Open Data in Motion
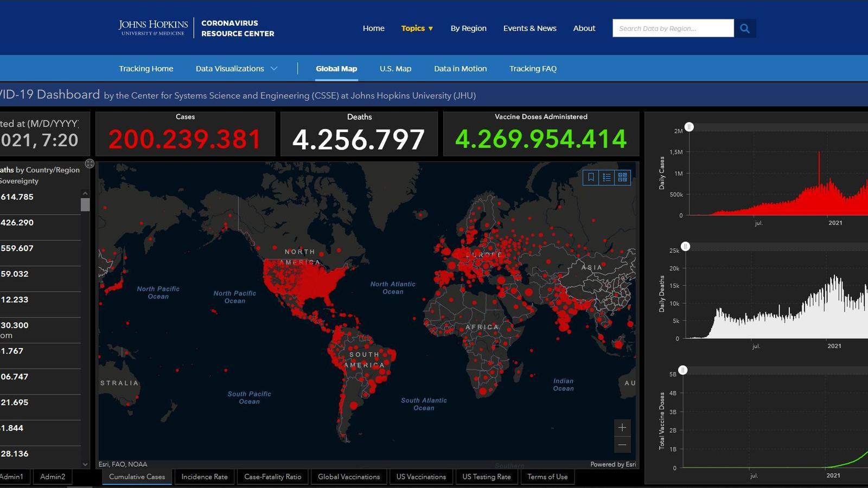 (x=460, y=68)
